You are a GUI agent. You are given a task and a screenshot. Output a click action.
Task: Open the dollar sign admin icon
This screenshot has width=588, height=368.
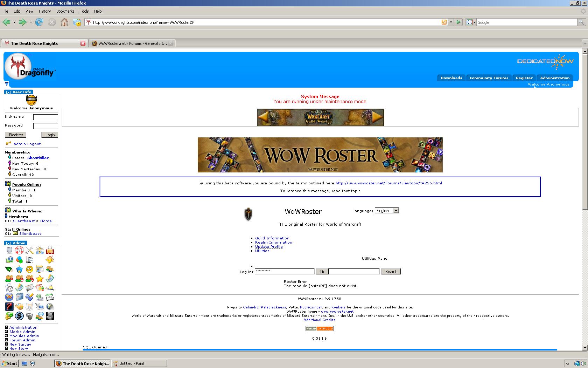tap(19, 316)
